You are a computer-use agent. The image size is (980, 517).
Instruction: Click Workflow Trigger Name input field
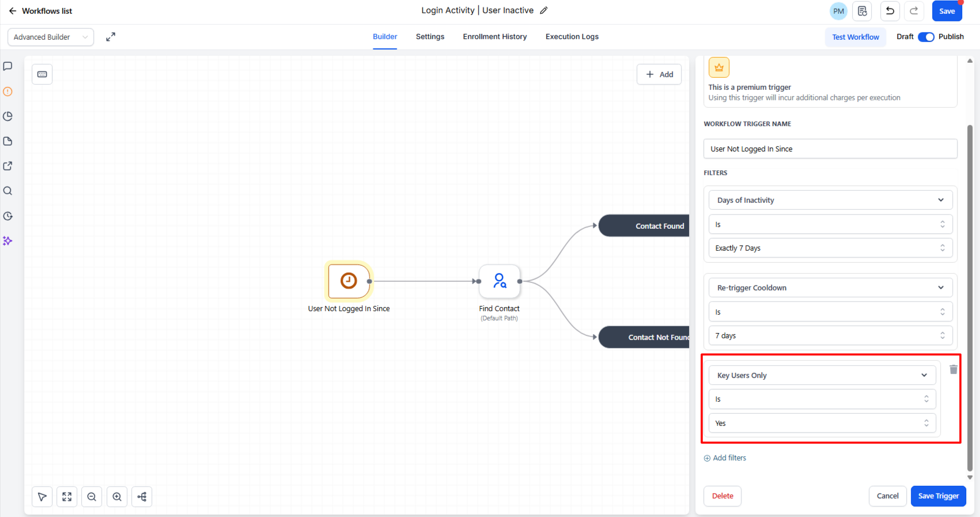[x=830, y=149]
